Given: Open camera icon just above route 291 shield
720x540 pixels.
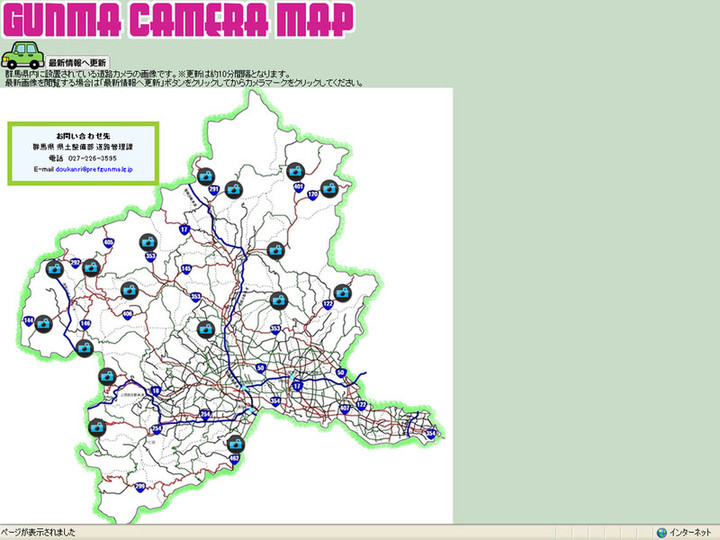Looking at the screenshot, I should [x=206, y=176].
